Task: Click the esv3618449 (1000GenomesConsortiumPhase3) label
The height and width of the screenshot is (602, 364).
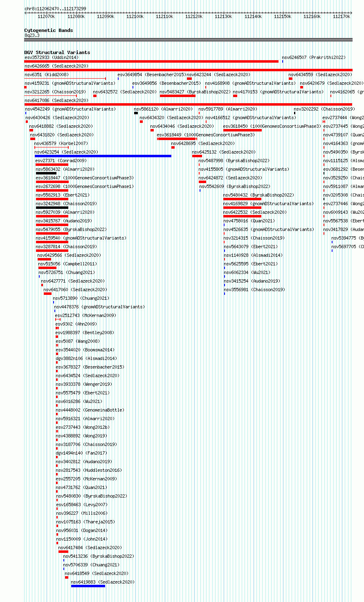Action: [x=206, y=135]
